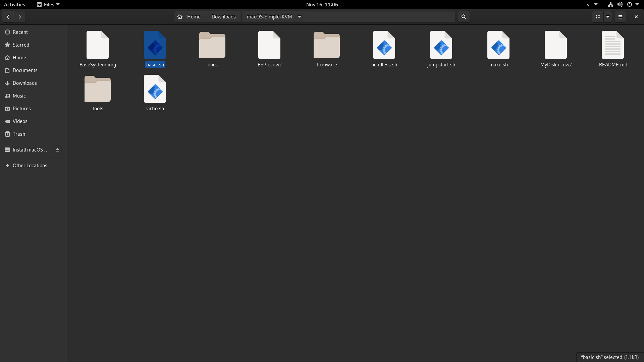This screenshot has height=362, width=644.
Task: Expand the macOS-Simple-KVM path dropdown
Action: point(300,17)
